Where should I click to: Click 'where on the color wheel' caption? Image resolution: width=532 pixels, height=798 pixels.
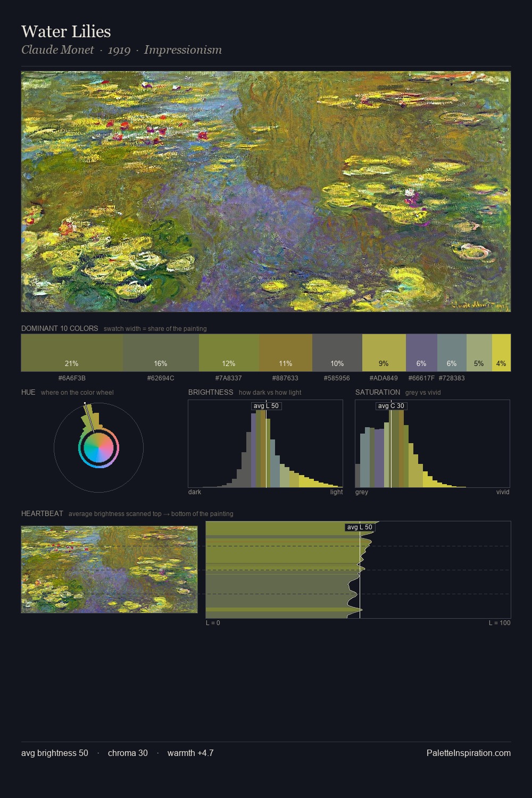77,393
